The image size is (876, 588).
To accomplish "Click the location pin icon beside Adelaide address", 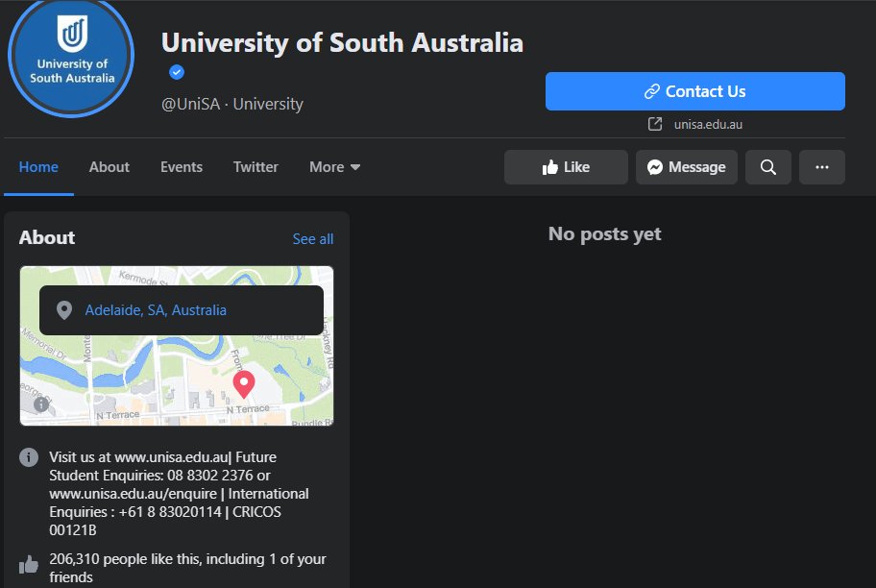I will pos(64,309).
